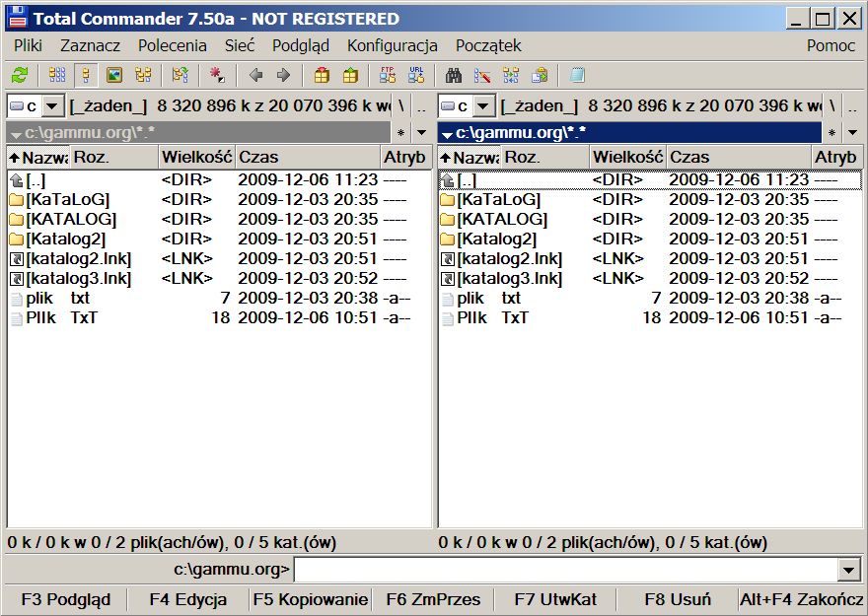Open FTP connect toolbar icon
868x616 pixels.
388,75
